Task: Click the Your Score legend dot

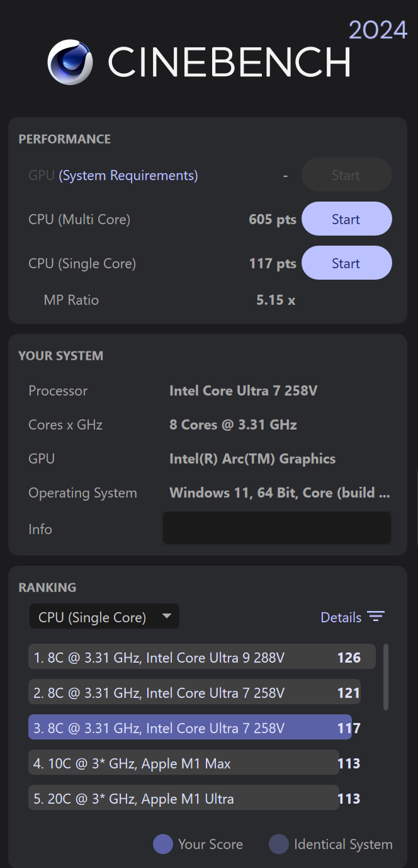Action: pos(162,844)
